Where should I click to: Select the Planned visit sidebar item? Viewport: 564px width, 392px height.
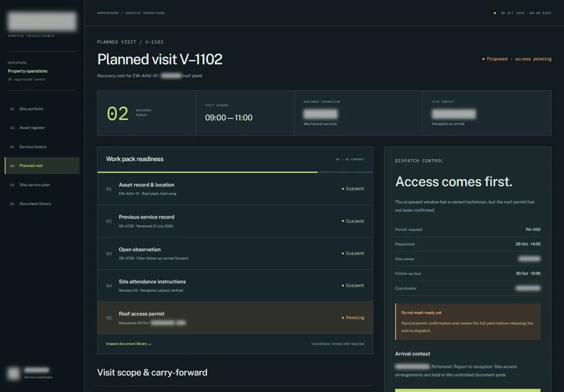42,166
